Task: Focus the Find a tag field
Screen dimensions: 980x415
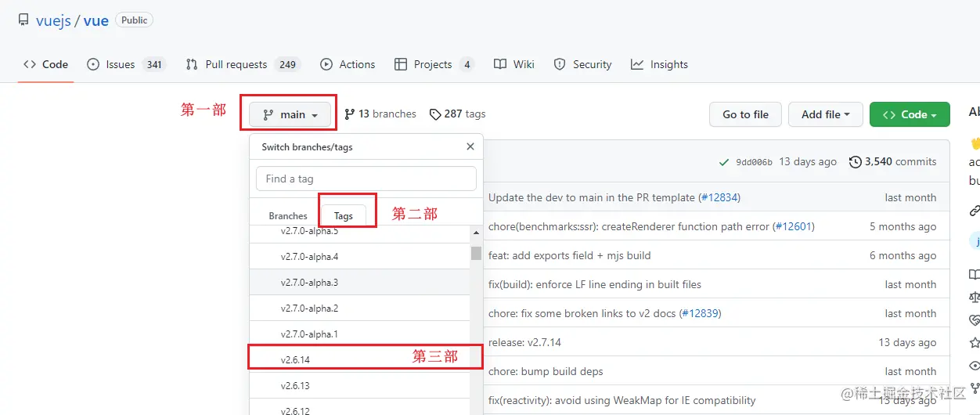Action: (x=366, y=179)
